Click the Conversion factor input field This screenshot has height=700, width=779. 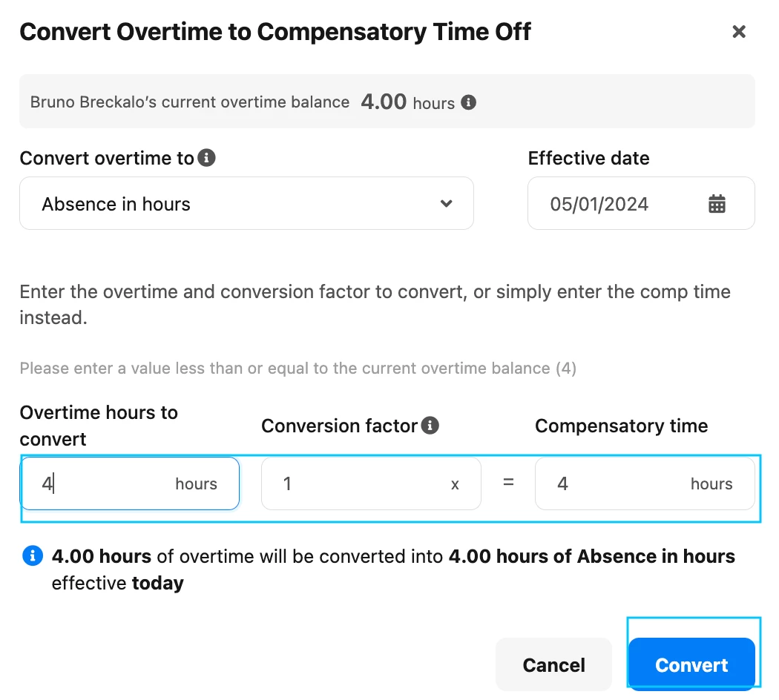pos(371,483)
